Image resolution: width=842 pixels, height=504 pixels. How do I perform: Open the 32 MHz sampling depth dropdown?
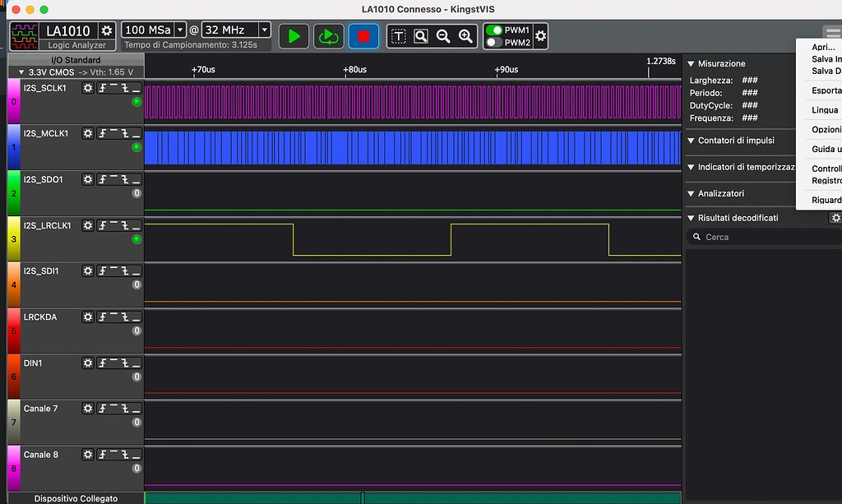click(263, 30)
